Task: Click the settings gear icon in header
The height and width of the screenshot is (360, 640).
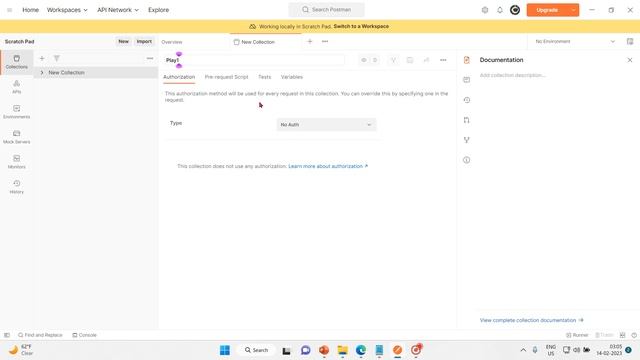Action: click(485, 10)
